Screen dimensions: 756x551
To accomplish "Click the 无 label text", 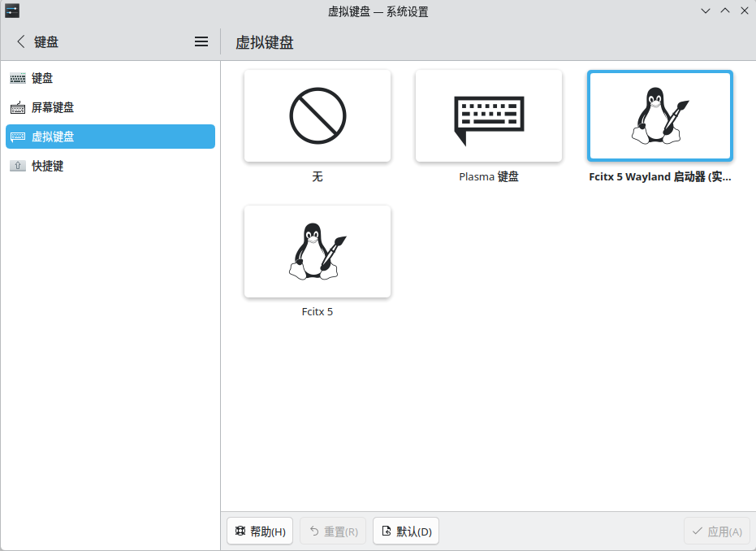I will click(318, 176).
